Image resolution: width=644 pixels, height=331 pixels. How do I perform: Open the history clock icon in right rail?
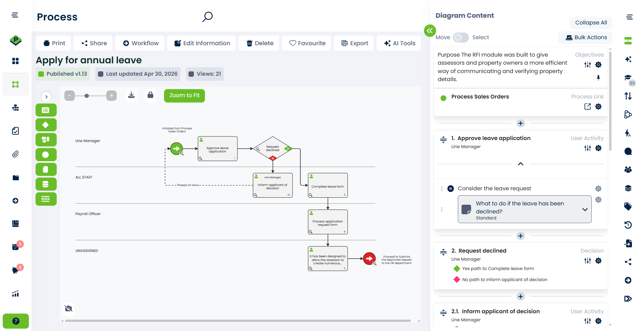click(628, 225)
